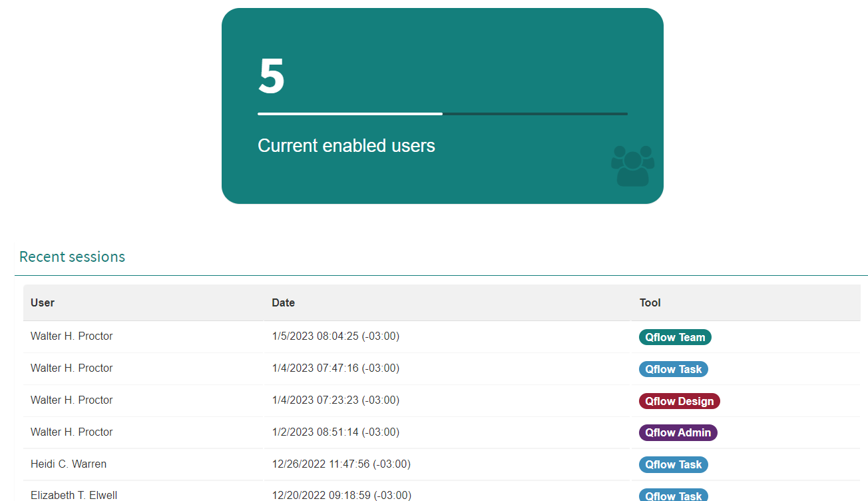Click the large number 5 on card
The image size is (868, 501).
pos(272,76)
